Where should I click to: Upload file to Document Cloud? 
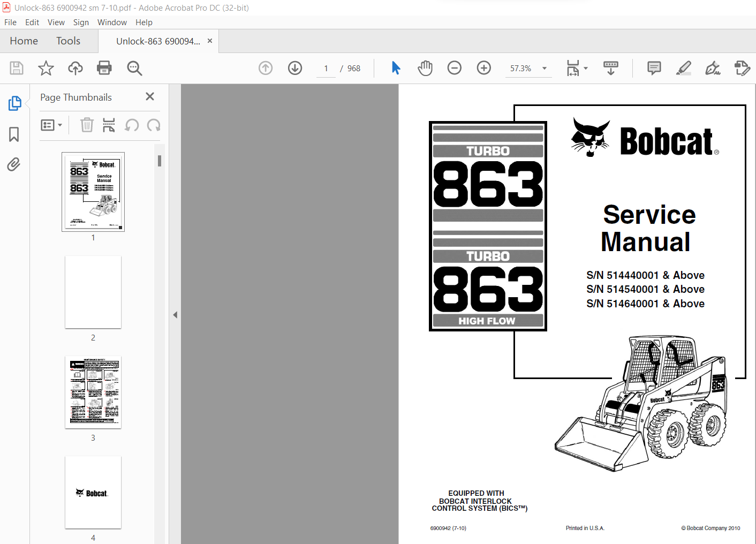click(x=75, y=68)
